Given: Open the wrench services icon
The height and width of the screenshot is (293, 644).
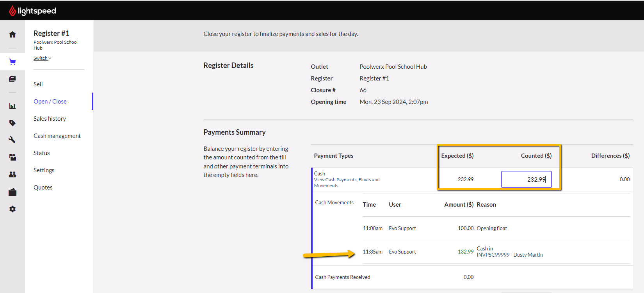Looking at the screenshot, I should (12, 139).
